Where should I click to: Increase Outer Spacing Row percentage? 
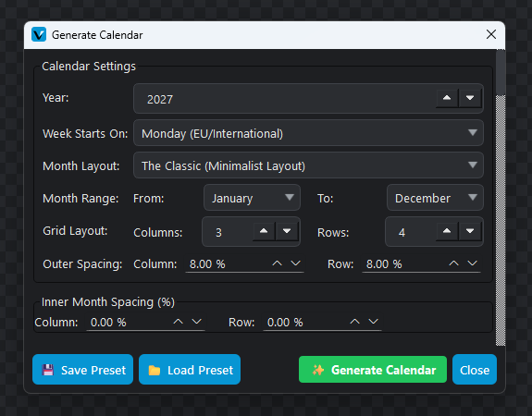(453, 263)
